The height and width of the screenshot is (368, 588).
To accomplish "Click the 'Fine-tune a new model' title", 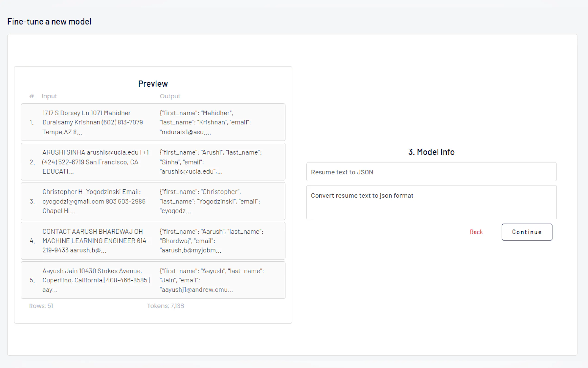I will [x=49, y=21].
